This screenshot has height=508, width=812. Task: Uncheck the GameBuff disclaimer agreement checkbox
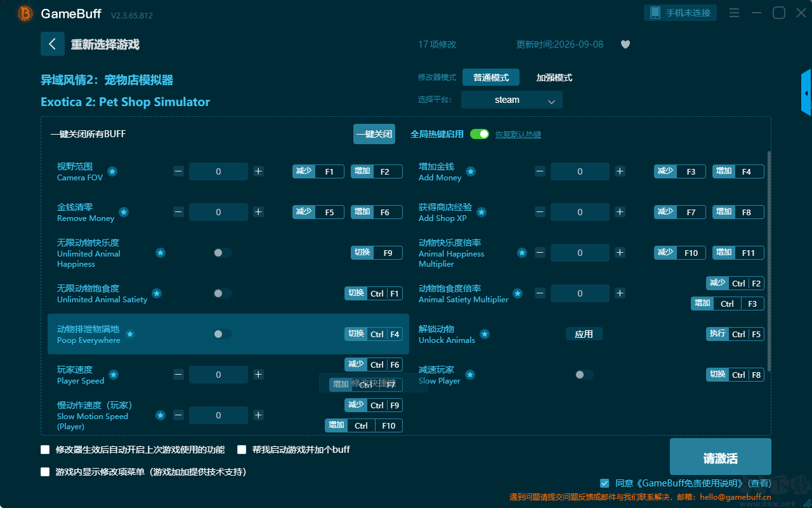[x=605, y=483]
